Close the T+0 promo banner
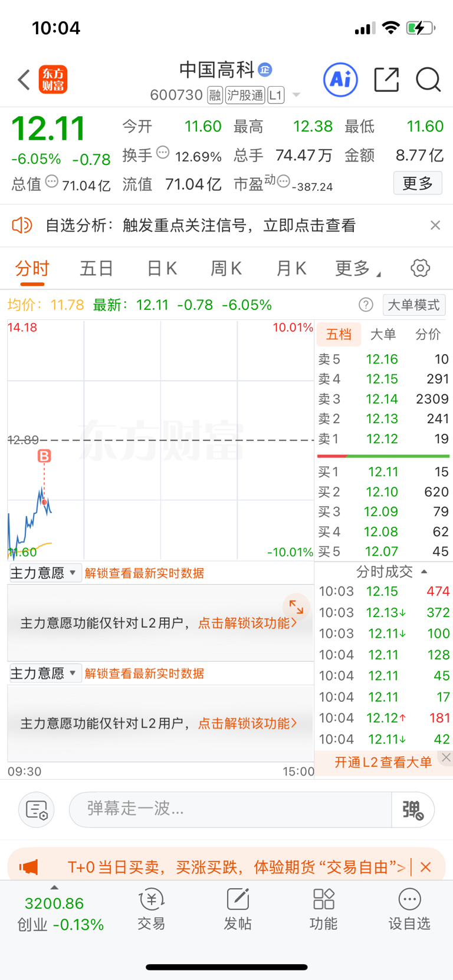453x980 pixels. pos(426,867)
